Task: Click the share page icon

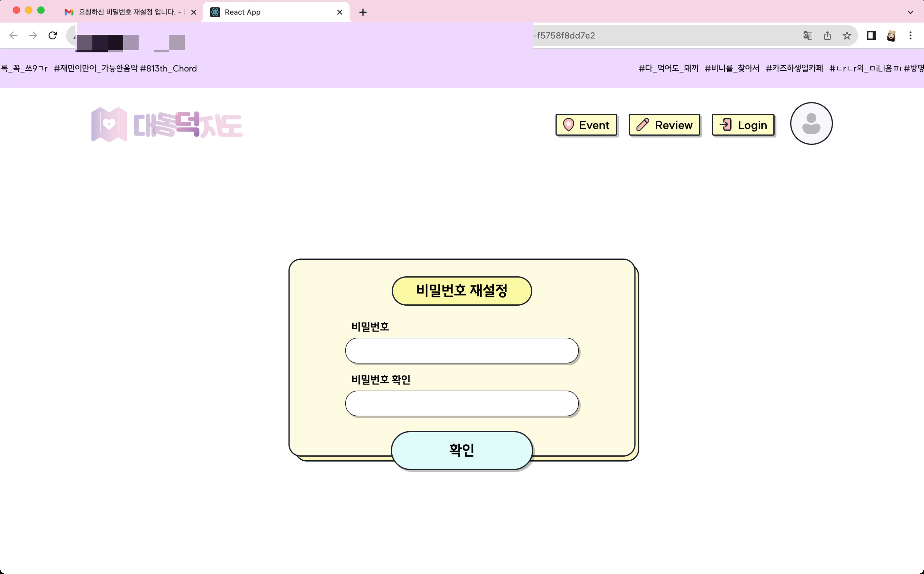Action: click(x=827, y=35)
